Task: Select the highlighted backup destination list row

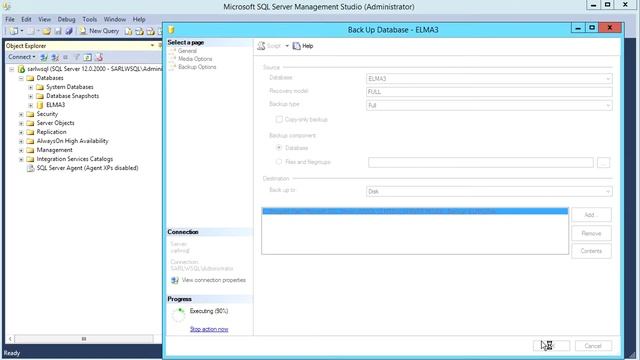Action: (x=415, y=211)
